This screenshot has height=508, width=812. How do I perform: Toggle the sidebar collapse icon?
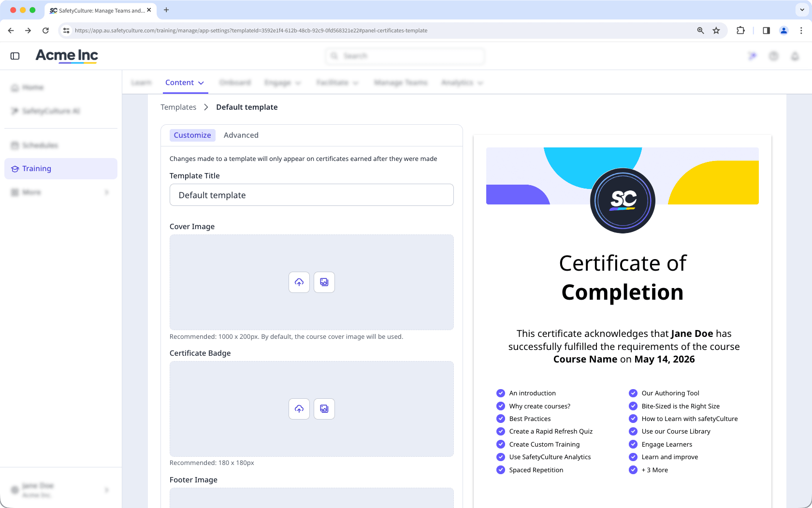point(15,56)
